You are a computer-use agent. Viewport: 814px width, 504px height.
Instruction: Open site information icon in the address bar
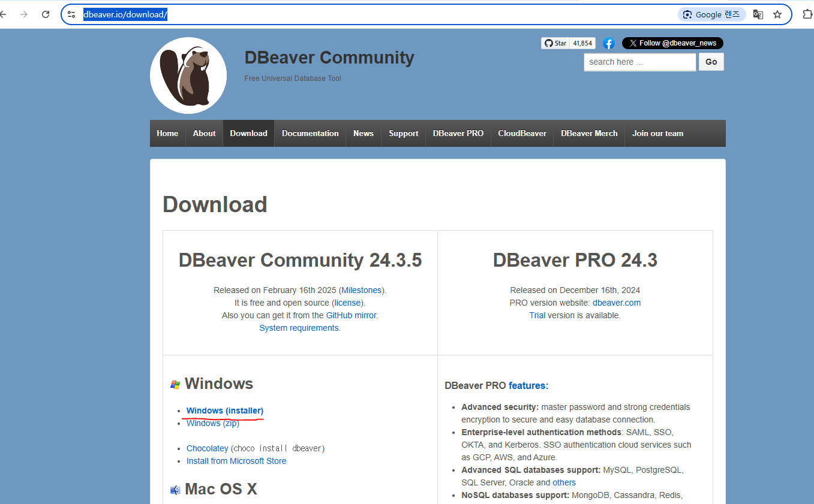[71, 14]
